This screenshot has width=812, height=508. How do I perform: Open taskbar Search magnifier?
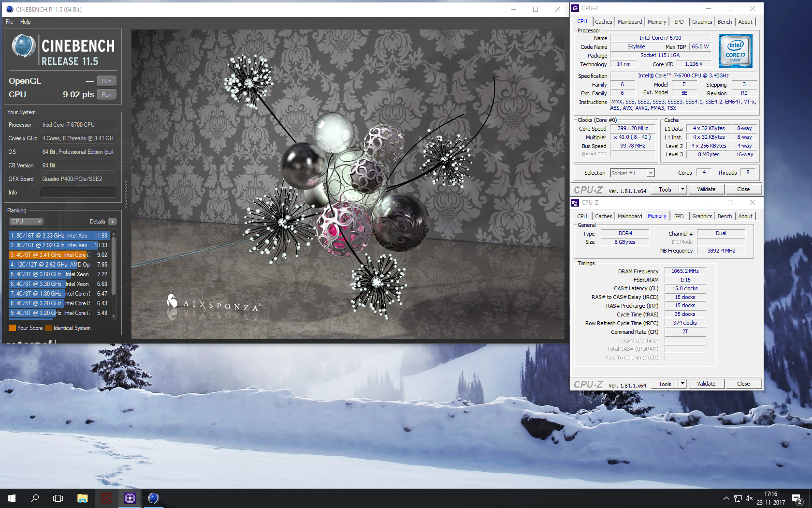35,498
